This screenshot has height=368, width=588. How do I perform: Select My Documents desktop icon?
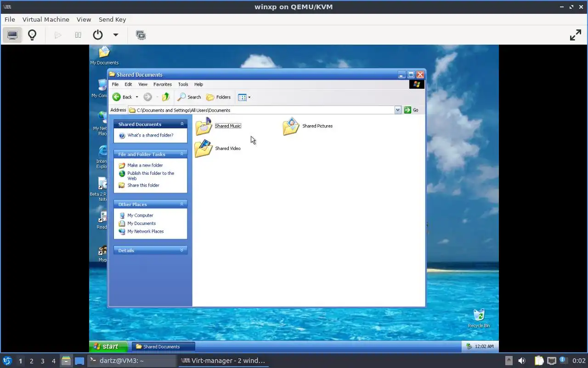click(x=104, y=56)
